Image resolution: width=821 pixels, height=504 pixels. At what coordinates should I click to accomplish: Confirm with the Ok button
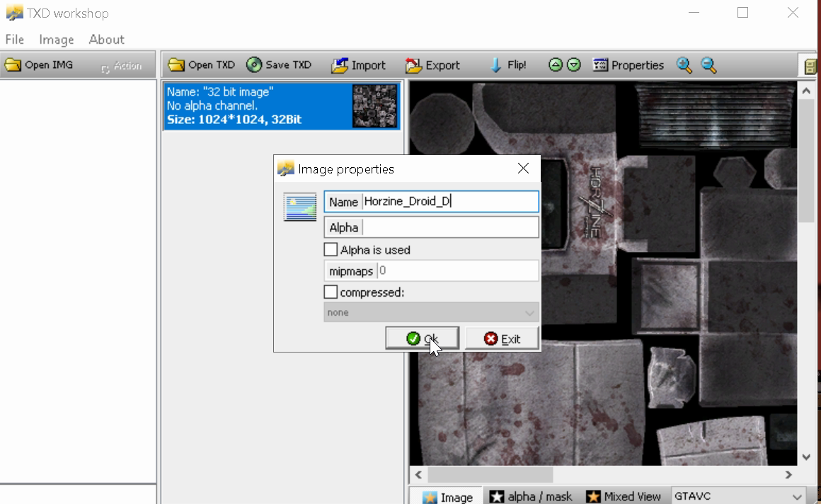[422, 338]
